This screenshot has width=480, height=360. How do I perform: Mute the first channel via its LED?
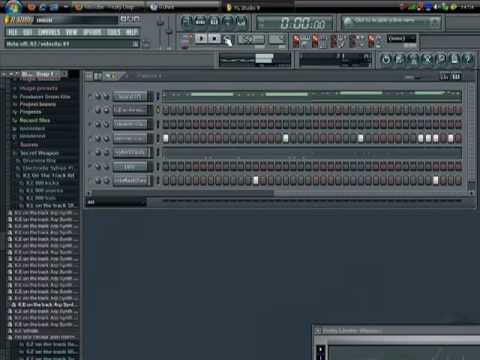click(90, 97)
